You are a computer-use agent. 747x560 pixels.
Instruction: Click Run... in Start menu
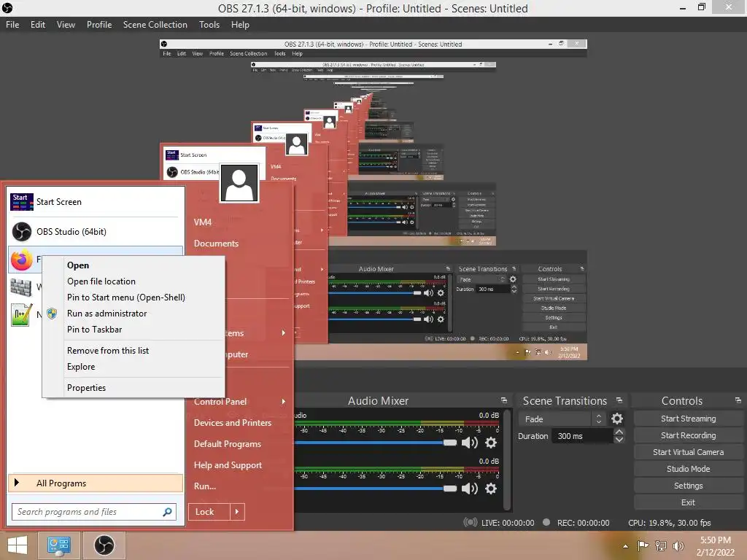[205, 486]
